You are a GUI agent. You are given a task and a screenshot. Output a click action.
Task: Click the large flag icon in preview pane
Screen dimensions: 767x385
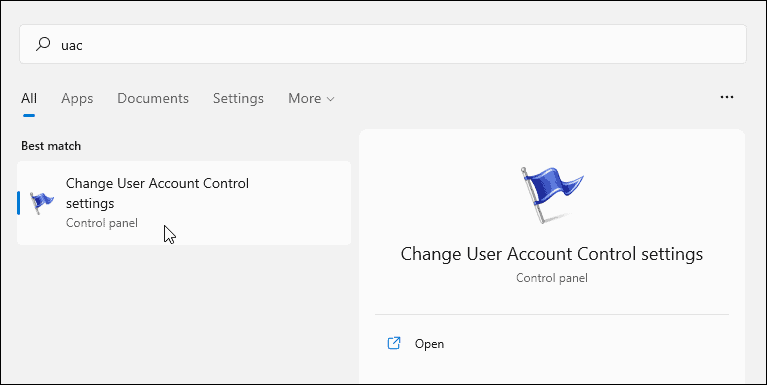click(551, 195)
